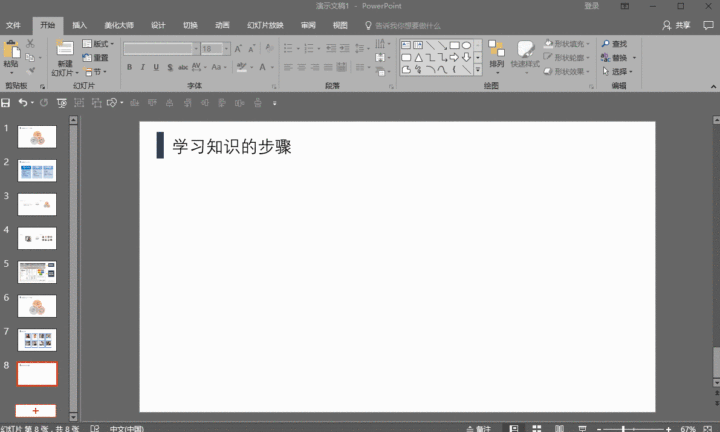The image size is (720, 432).
Task: Toggle align text right
Action: pyautogui.click(x=315, y=67)
